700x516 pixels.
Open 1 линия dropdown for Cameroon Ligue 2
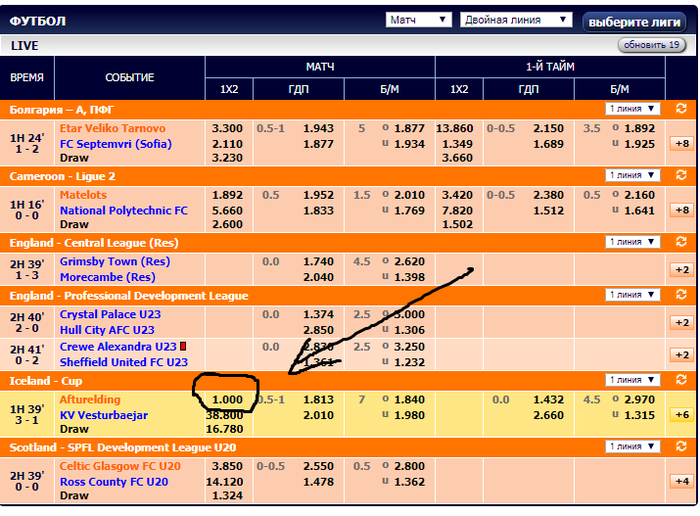(x=632, y=175)
